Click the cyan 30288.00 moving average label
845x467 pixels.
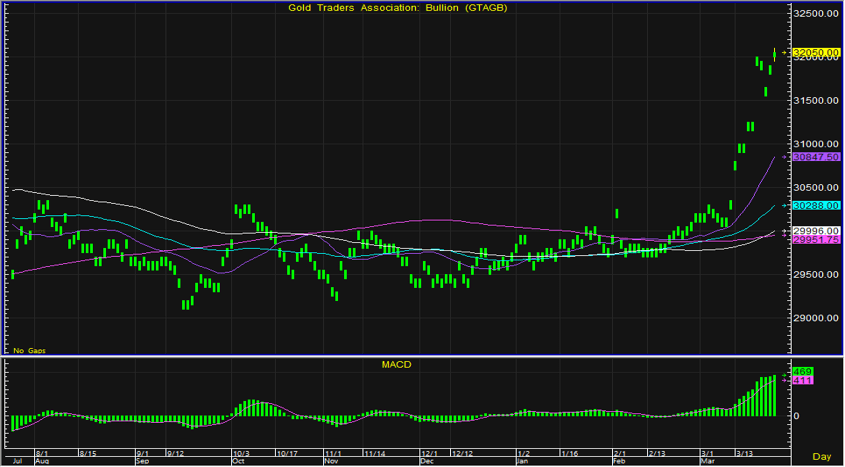point(815,205)
